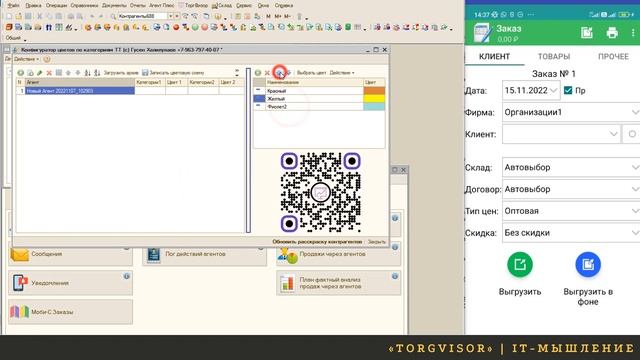The image size is (640, 360).
Task: Open the Операции menu
Action: pyautogui.click(x=56, y=5)
